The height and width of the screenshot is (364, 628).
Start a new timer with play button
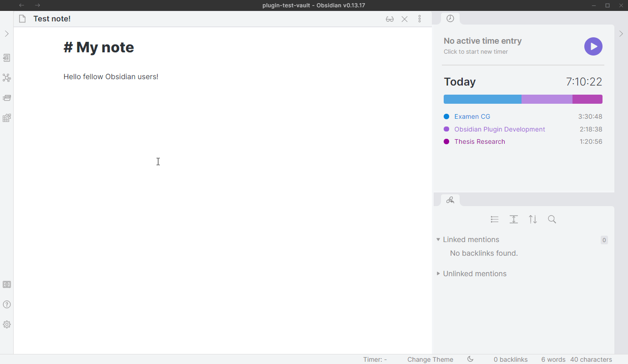pos(593,46)
